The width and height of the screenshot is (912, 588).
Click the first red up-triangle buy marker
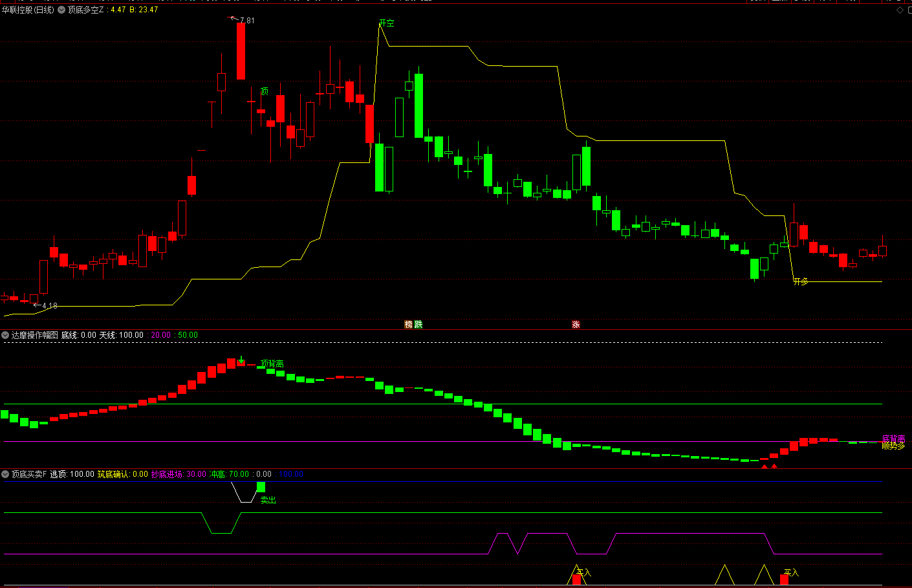(765, 466)
